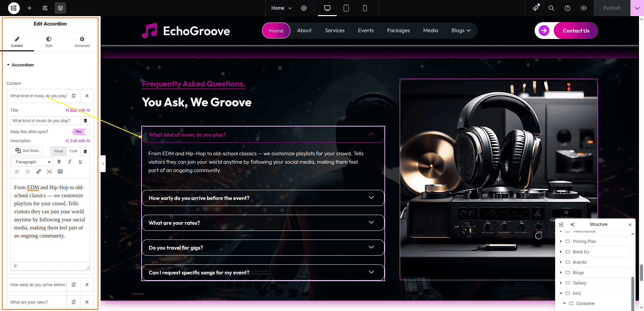The image size is (644, 311).
Task: Click the Contact Us button
Action: [x=576, y=31]
